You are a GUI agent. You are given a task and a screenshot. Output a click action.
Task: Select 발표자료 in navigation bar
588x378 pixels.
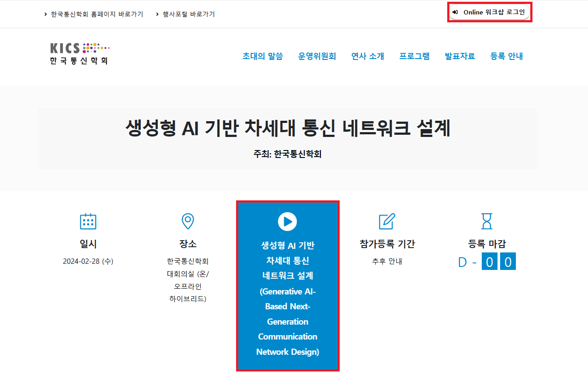tap(460, 56)
